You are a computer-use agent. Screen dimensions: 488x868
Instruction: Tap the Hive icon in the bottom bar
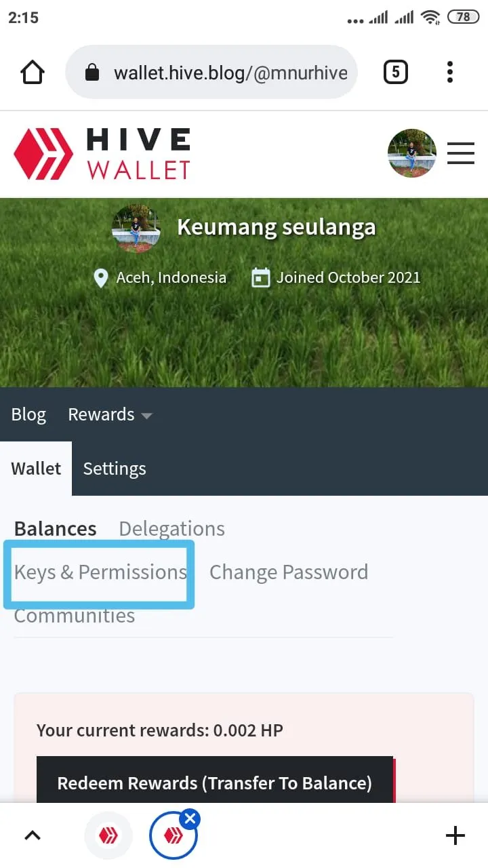108,835
